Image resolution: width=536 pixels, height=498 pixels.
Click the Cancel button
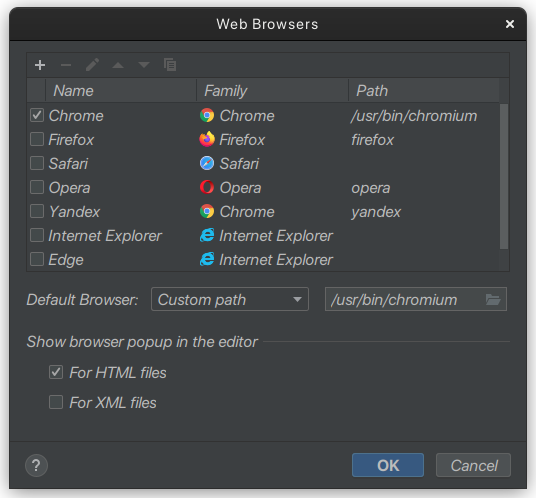tap(473, 465)
